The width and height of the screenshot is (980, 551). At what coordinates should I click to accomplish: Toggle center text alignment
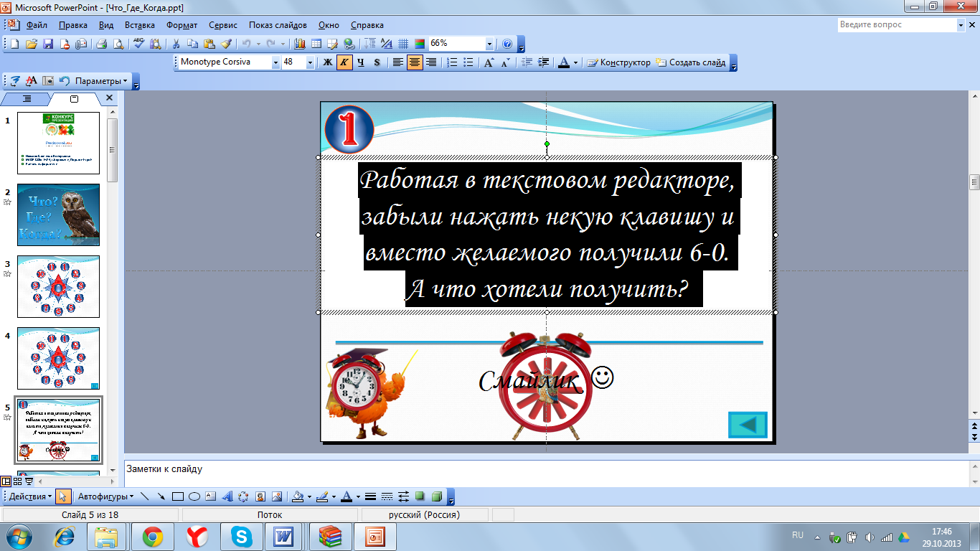pos(415,62)
